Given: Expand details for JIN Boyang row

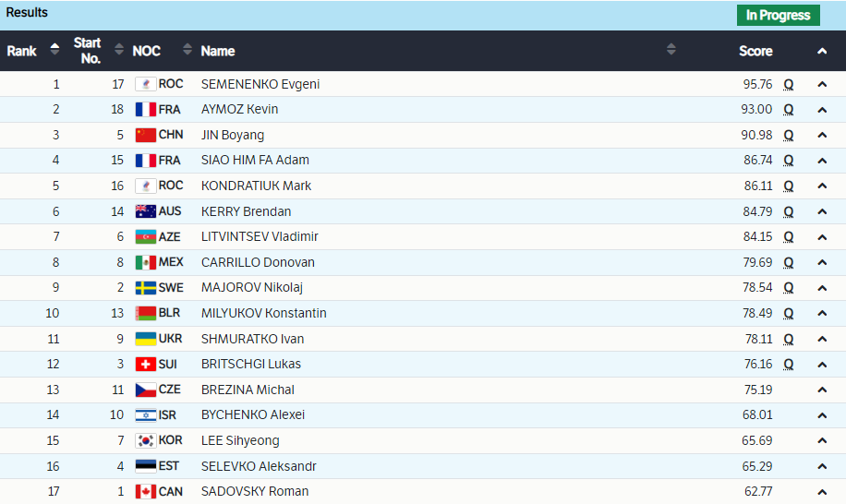Looking at the screenshot, I should [822, 135].
